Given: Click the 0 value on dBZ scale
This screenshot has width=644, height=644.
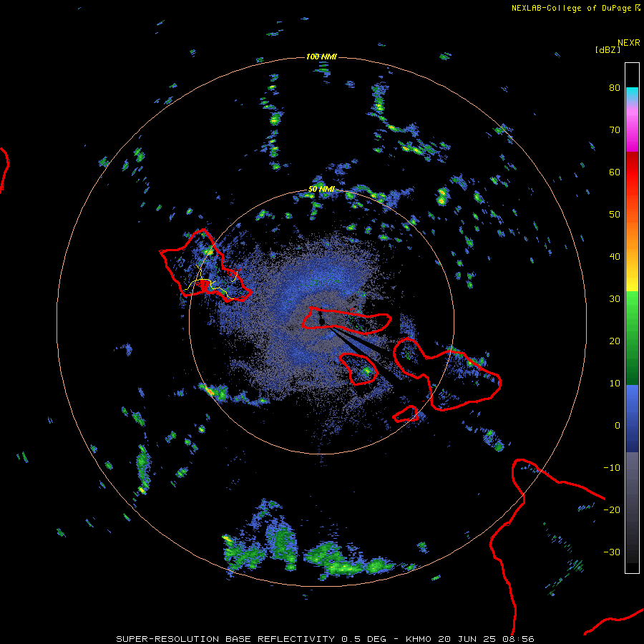Looking at the screenshot, I should point(618,426).
